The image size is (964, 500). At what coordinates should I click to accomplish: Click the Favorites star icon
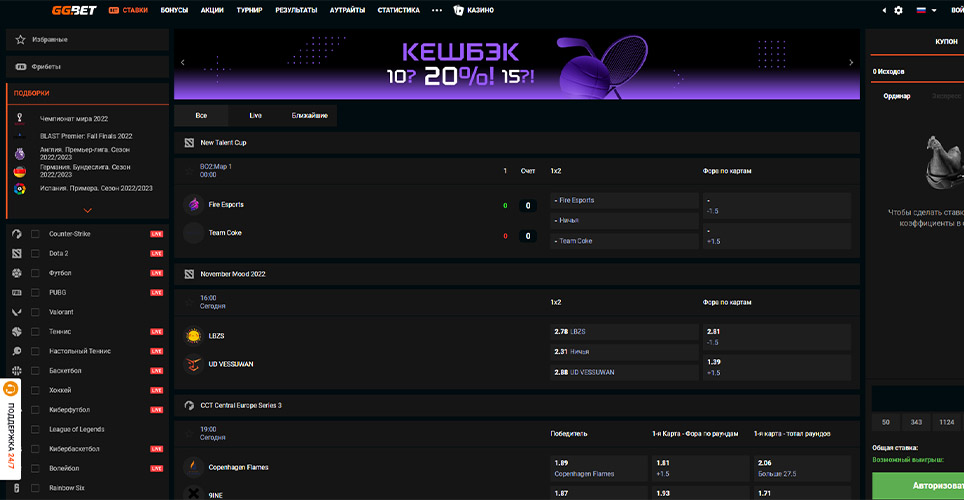click(21, 39)
